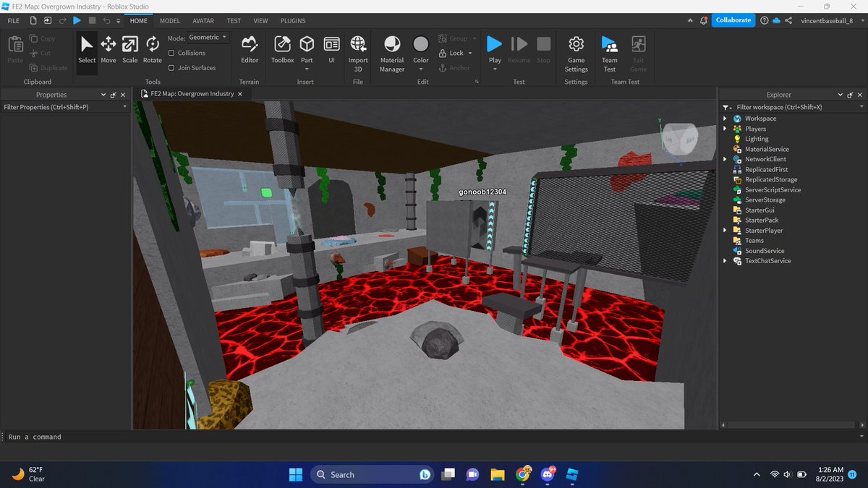Switch to the MODEL ribbon tab
The height and width of the screenshot is (488, 868).
coord(170,21)
